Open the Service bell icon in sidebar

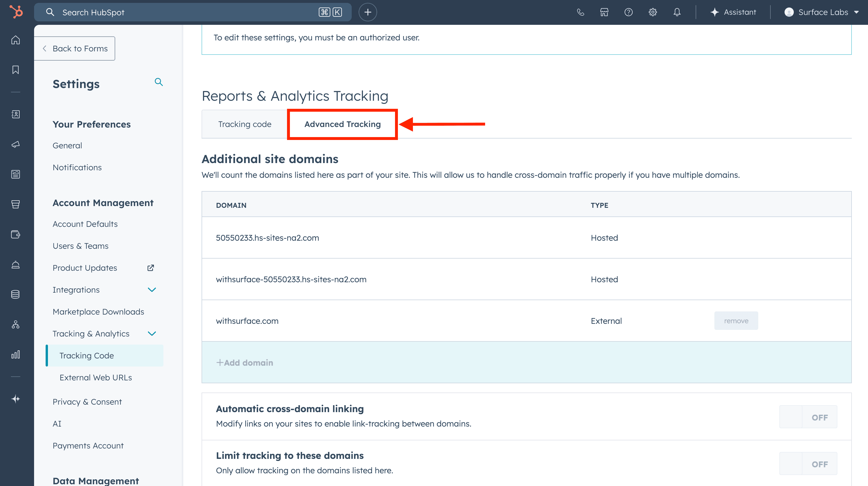pos(16,264)
